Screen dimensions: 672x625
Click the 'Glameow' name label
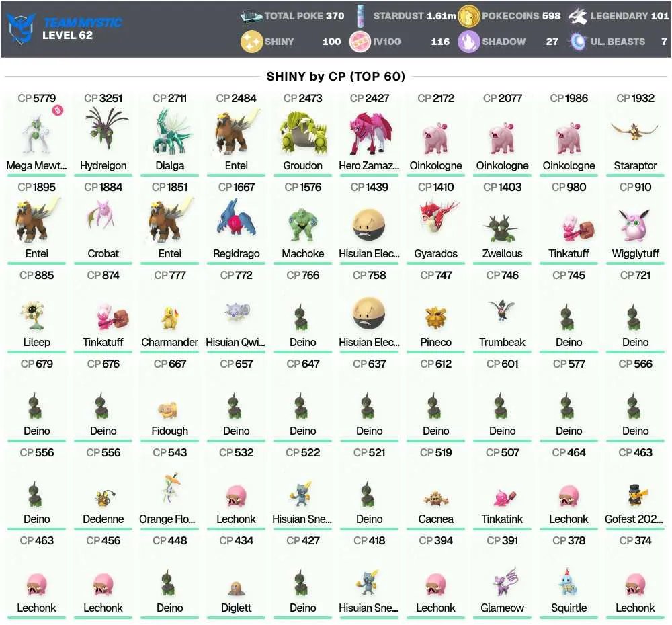click(x=502, y=608)
